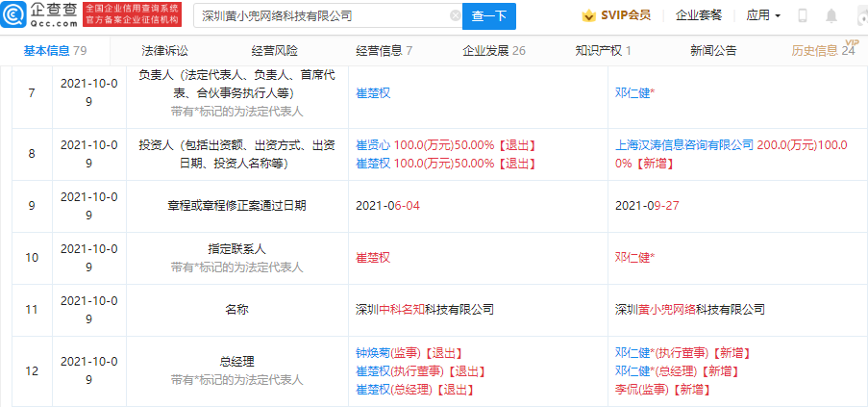This screenshot has height=407, width=868.
Task: Click the Qcc.com logo
Action: (39, 15)
